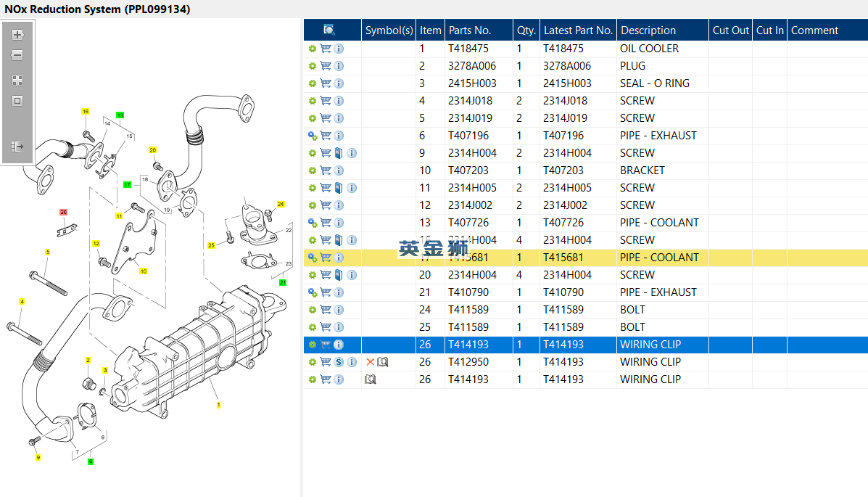Click the single-square fit view icon

point(17,102)
